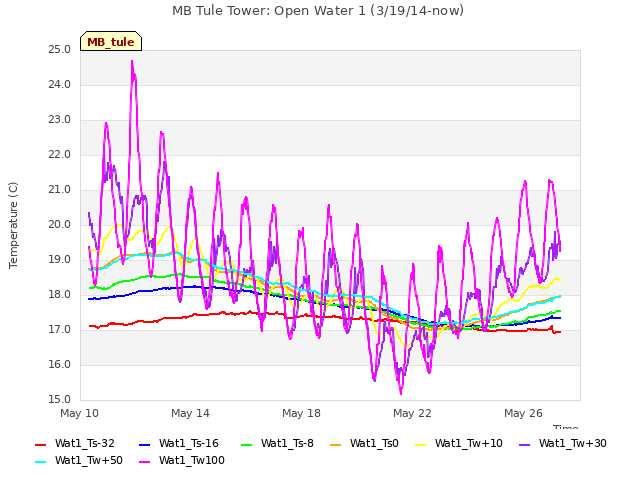
Task: Click the May 14 x-axis label
Action: coord(191,413)
